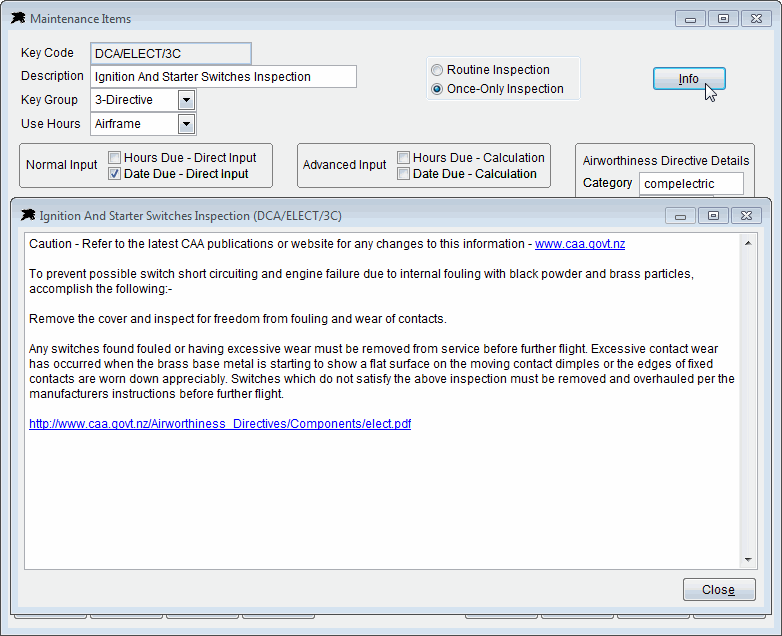Enable Hours Due - Calculation checkbox

(x=403, y=158)
